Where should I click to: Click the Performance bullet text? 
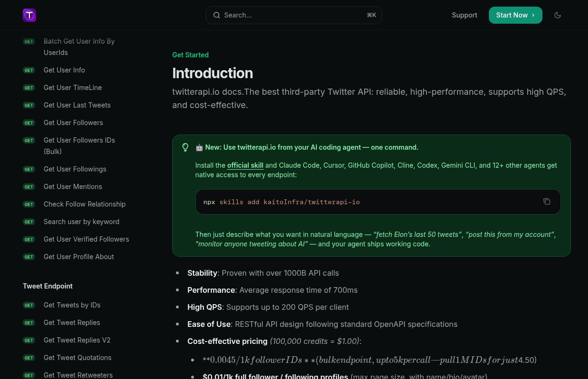(273, 290)
